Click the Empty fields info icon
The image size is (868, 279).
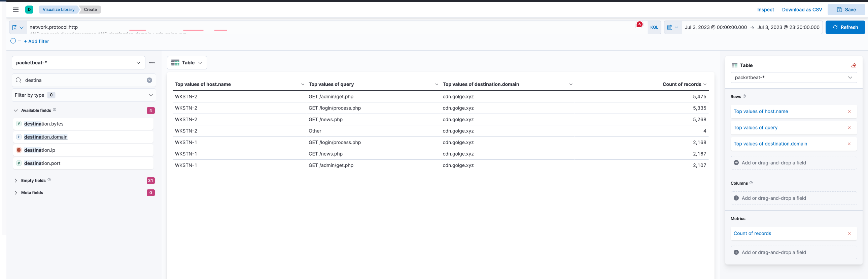pos(49,180)
